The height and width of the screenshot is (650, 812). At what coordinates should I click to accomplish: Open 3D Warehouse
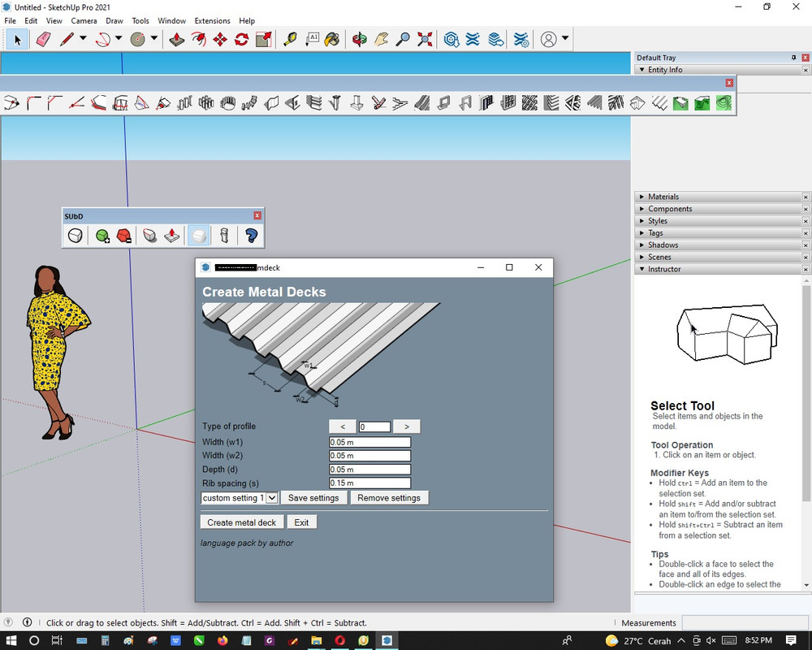pyautogui.click(x=451, y=39)
